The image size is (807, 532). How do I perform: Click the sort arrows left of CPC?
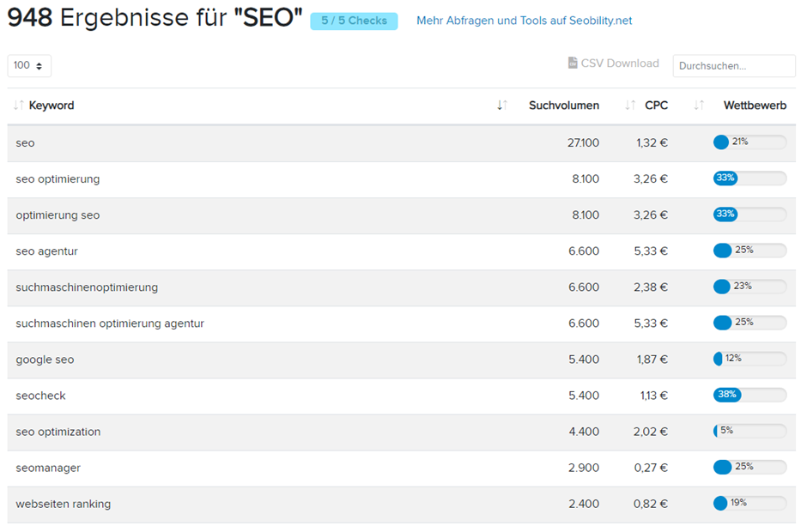pyautogui.click(x=629, y=106)
